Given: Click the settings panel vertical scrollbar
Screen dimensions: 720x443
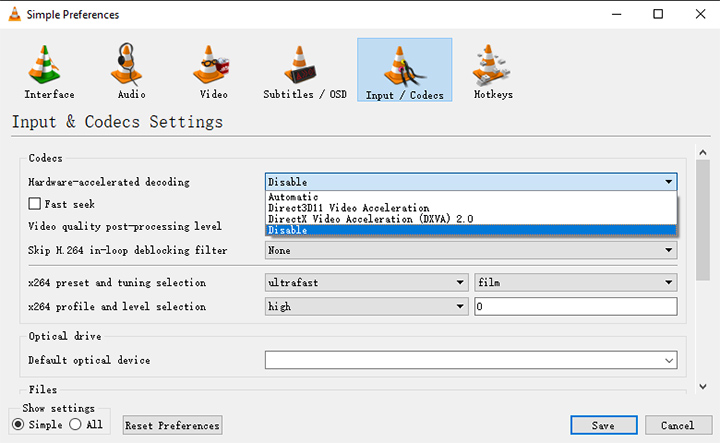Looking at the screenshot, I should coord(702,220).
